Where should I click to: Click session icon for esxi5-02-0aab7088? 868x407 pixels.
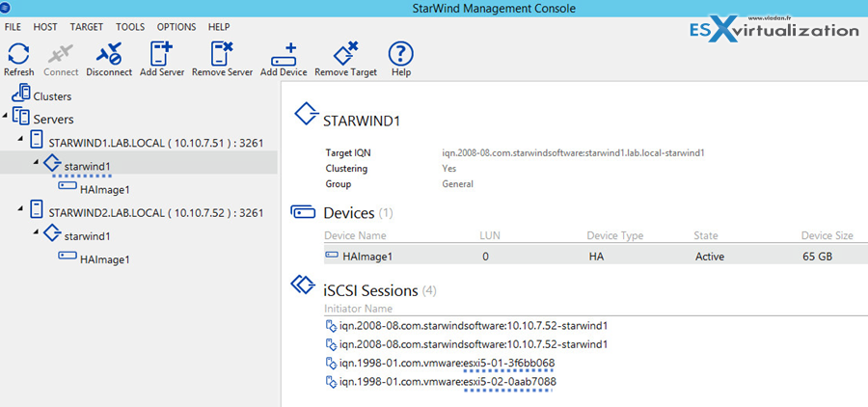(x=331, y=382)
